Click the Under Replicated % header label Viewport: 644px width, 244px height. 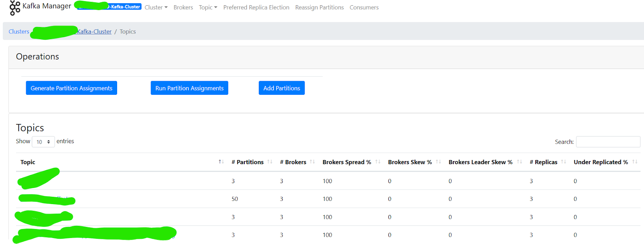coord(601,162)
